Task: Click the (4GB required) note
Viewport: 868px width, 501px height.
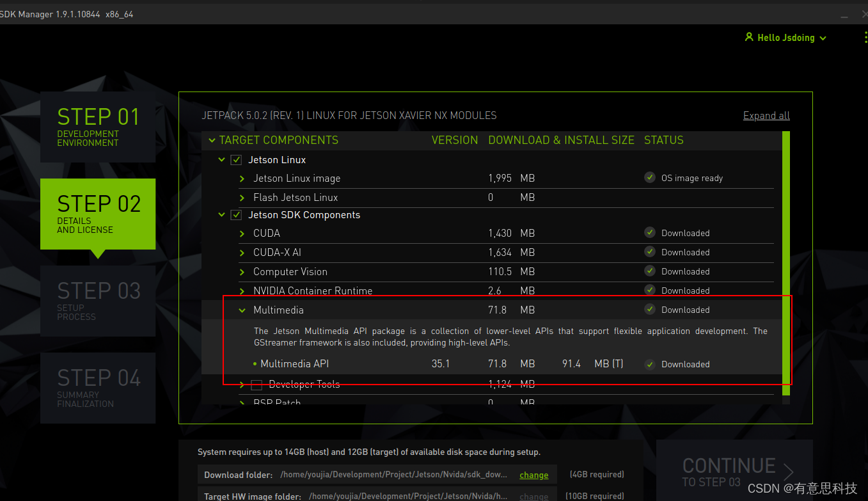Action: pos(597,475)
